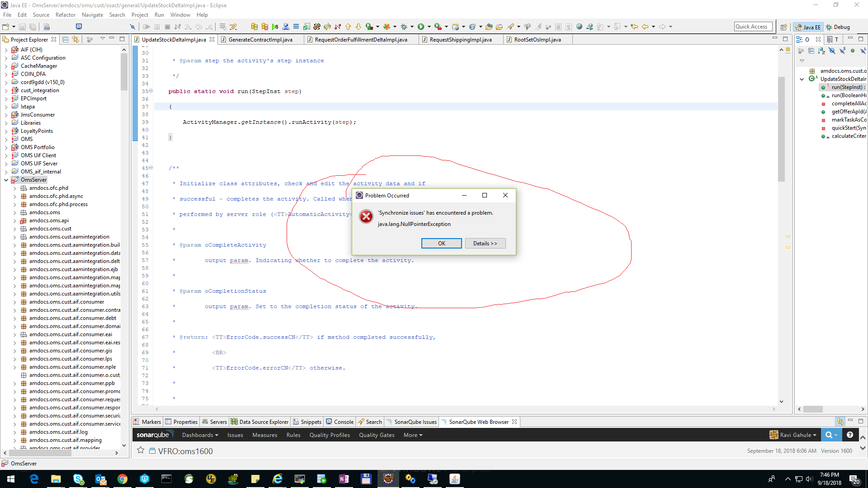The width and height of the screenshot is (868, 488).
Task: Click OK in Problem Occurred dialog
Action: (441, 244)
